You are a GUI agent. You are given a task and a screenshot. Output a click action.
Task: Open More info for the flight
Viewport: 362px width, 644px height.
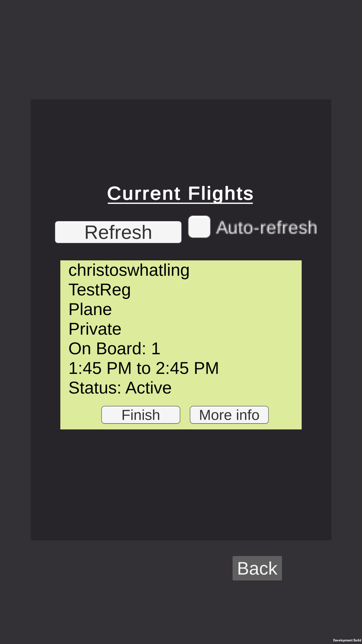tap(229, 415)
